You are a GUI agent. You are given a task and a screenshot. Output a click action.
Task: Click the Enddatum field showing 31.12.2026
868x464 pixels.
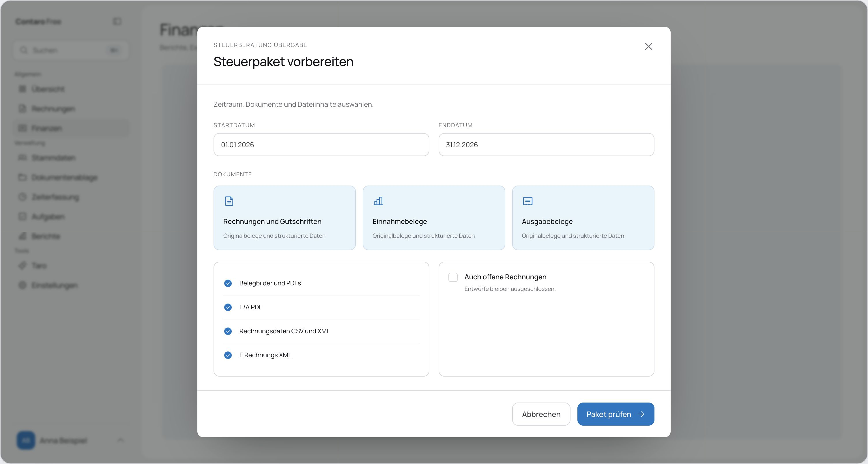pyautogui.click(x=546, y=145)
